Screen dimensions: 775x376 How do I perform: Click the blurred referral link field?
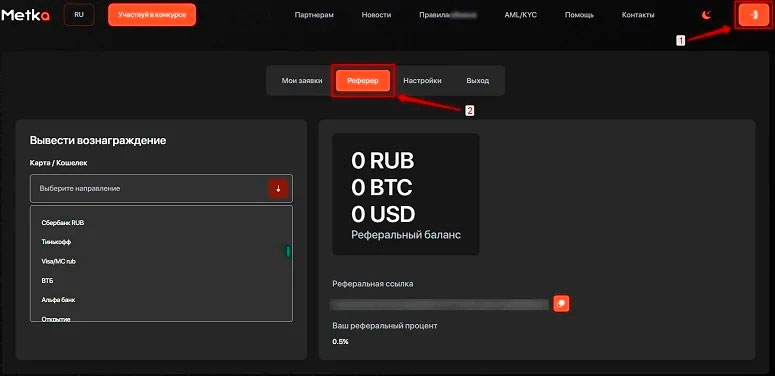439,304
